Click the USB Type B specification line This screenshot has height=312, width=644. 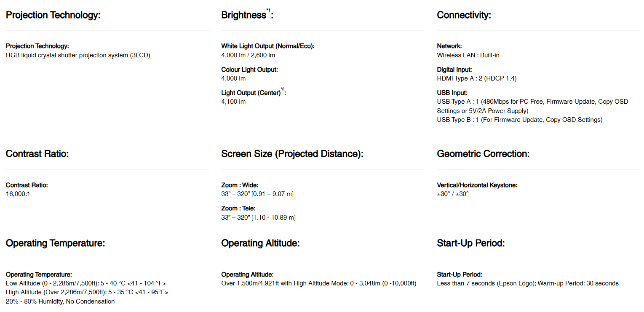519,120
